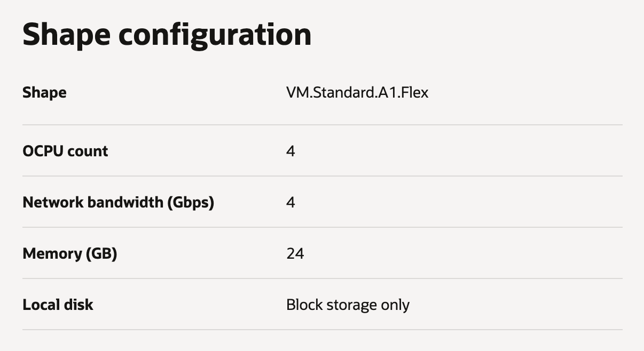Click the divider below the Network bandwidth row
The height and width of the screenshot is (351, 644).
(x=322, y=227)
